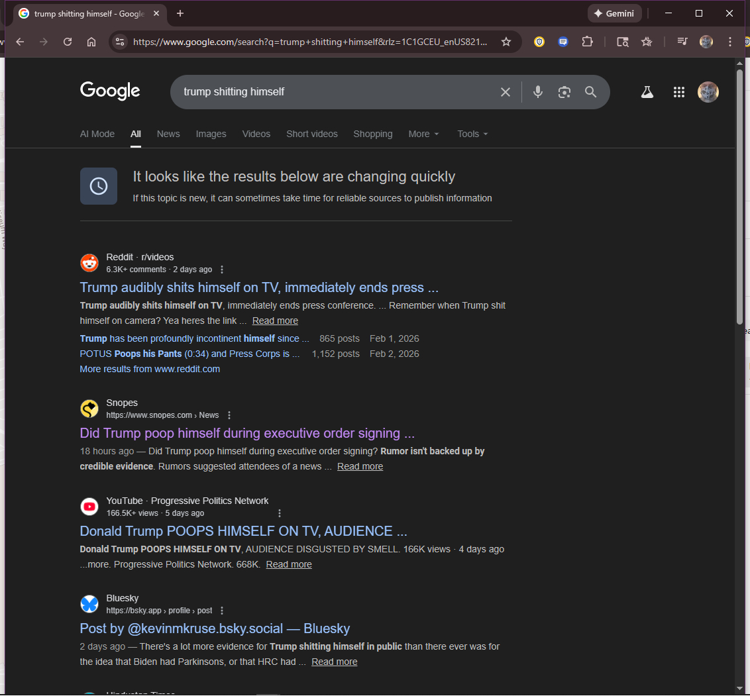Screen dimensions: 750x700
Task: Bookmark this page with star icon
Action: pos(506,42)
